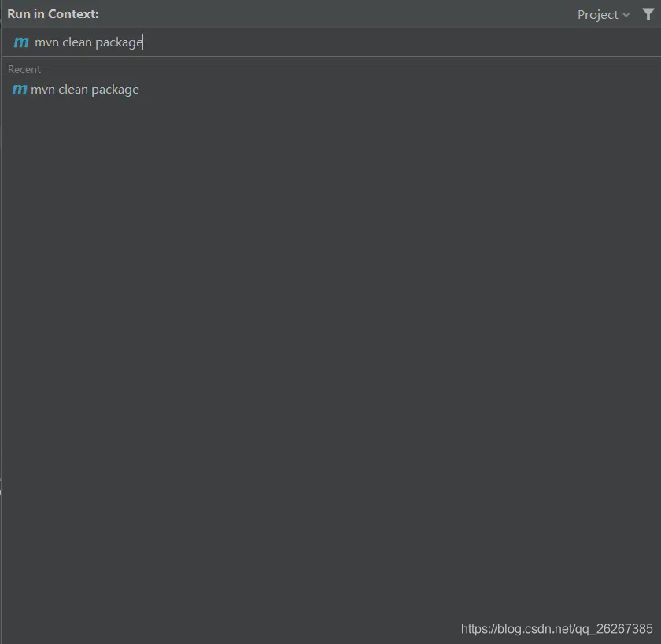Expand the Project scope dropdown

(604, 15)
